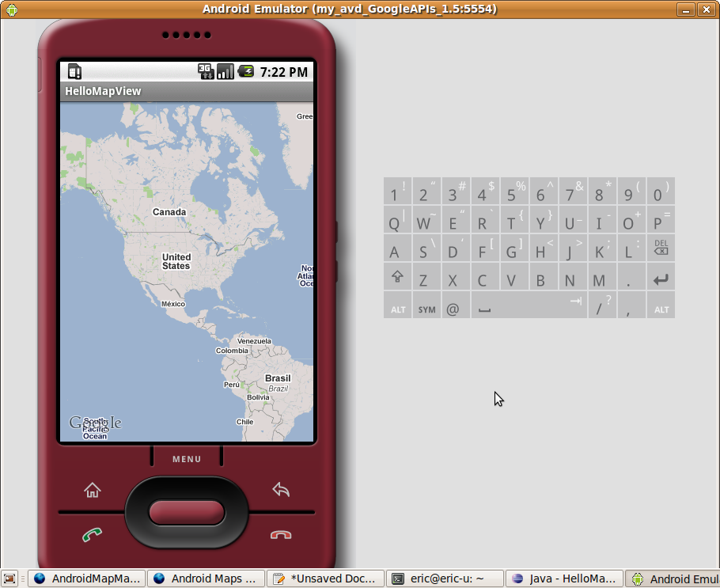Image resolution: width=720 pixels, height=588 pixels.
Task: Click the Y key
Action: coord(544,219)
